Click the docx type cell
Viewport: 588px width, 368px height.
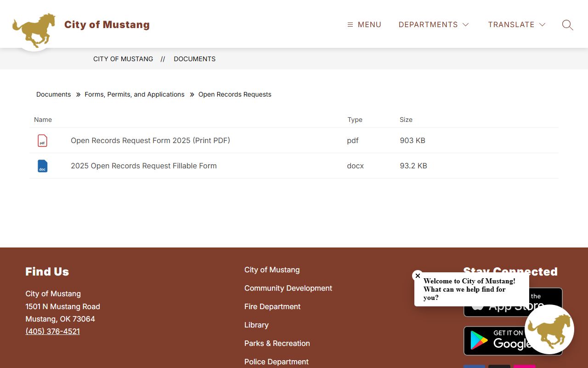(356, 166)
